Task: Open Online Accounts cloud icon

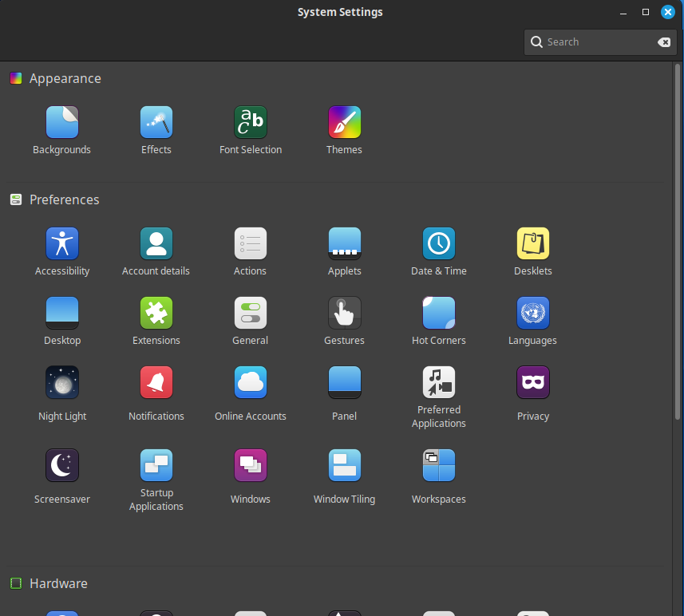Action: [x=251, y=382]
